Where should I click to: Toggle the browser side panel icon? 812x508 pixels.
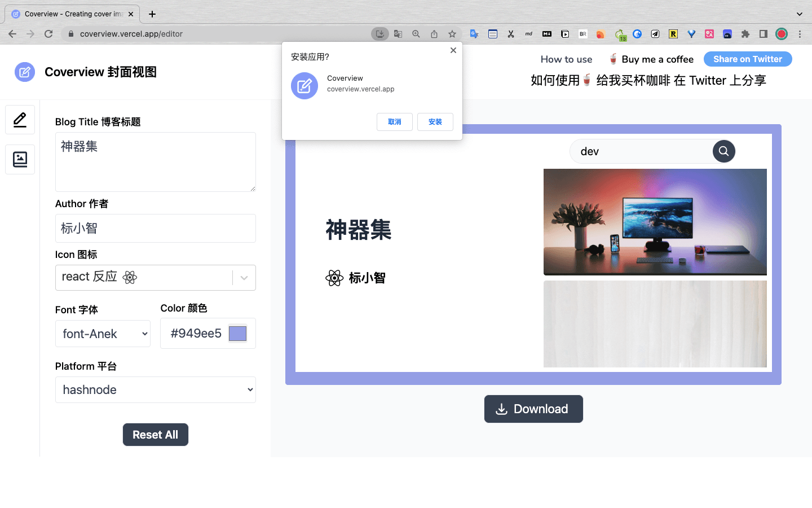click(764, 34)
